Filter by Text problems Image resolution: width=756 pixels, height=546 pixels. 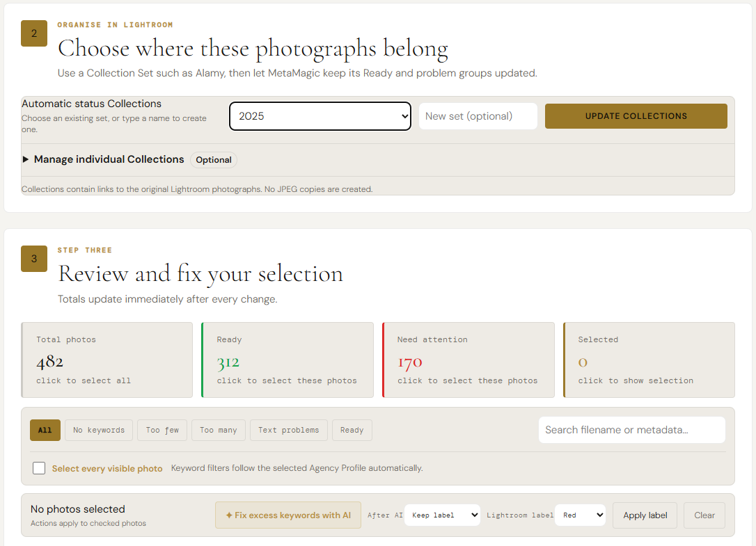point(289,431)
